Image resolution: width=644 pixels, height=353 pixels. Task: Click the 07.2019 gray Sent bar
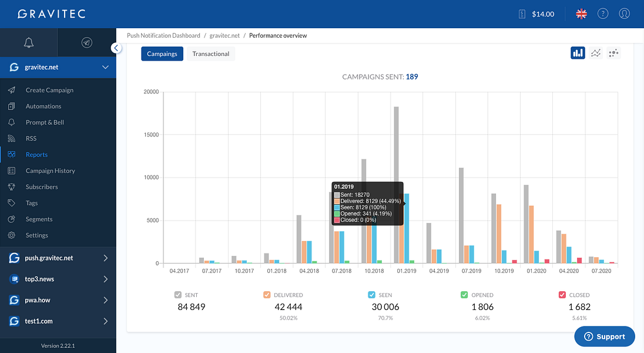point(461,215)
